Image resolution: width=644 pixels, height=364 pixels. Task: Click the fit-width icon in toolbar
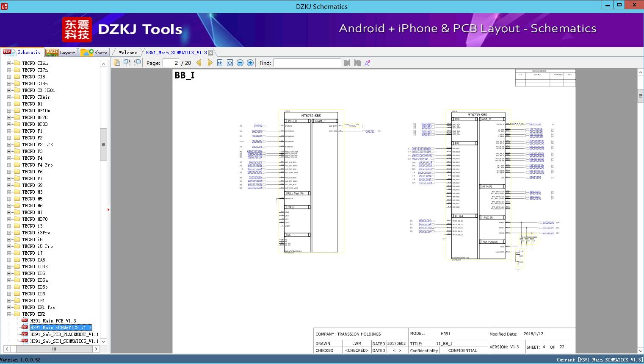220,63
